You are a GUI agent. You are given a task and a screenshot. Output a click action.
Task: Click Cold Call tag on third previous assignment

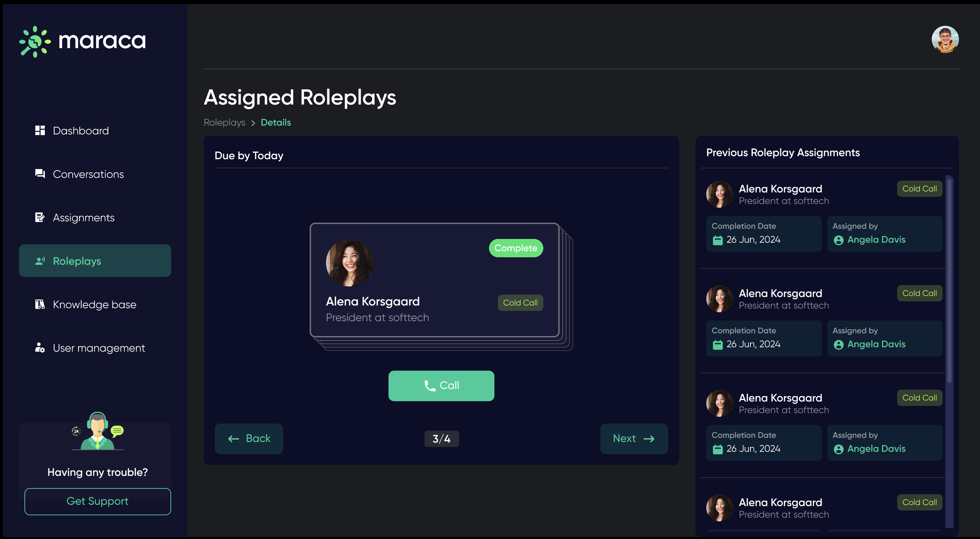tap(920, 398)
